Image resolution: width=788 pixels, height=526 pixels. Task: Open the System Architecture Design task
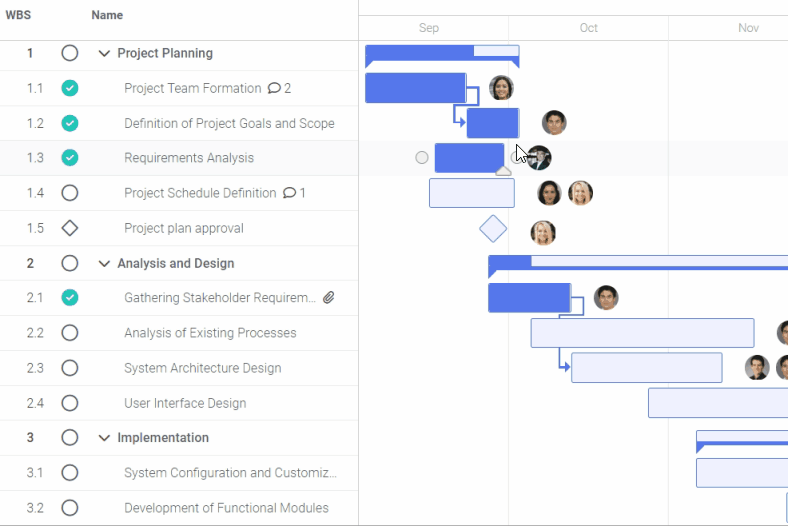coord(202,368)
